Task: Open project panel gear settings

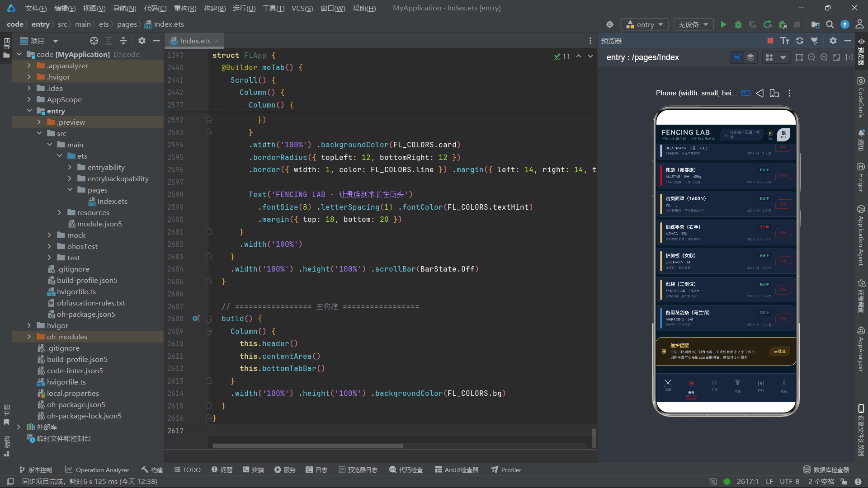Action: tap(142, 41)
